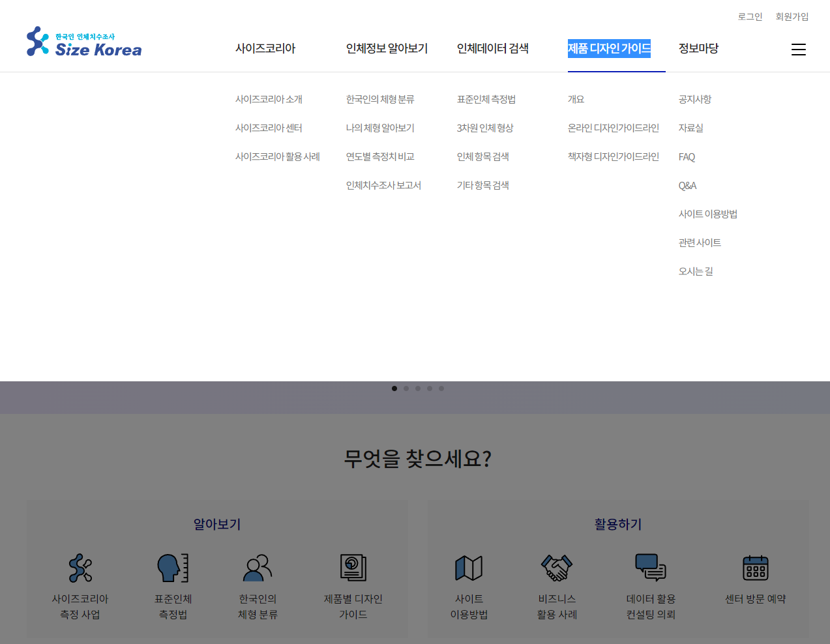Click the 회원가입 link
The height and width of the screenshot is (644, 830).
[792, 17]
